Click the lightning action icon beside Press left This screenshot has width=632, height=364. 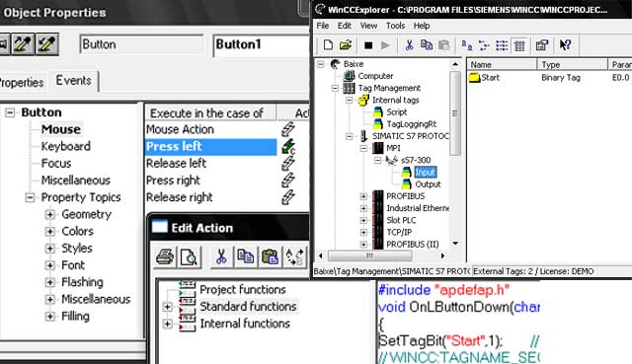288,147
